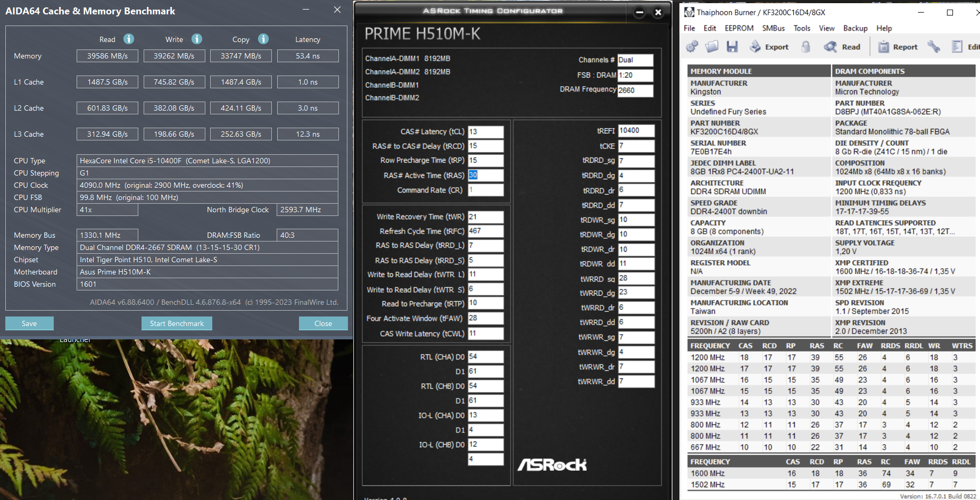Click the 1600 MHz row in the XMP table

tap(832, 473)
